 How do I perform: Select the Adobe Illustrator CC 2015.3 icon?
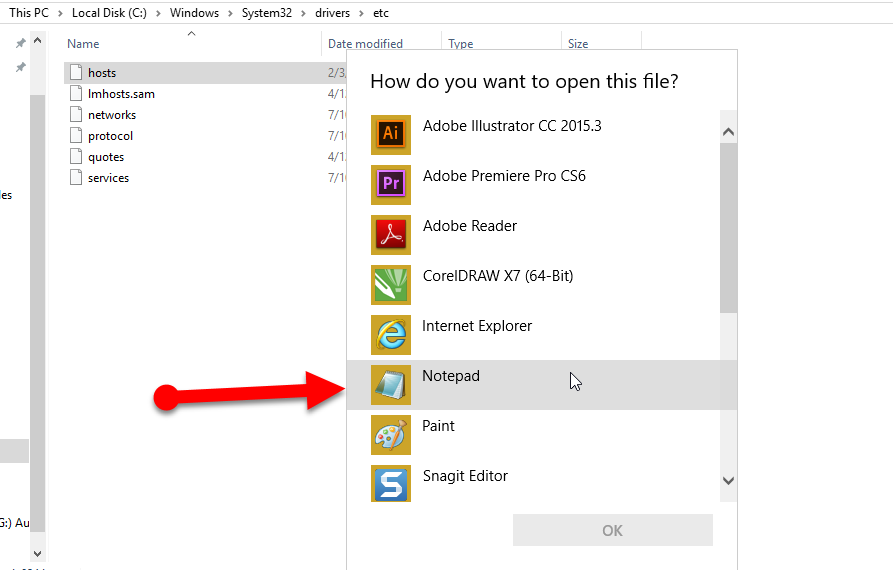point(391,135)
